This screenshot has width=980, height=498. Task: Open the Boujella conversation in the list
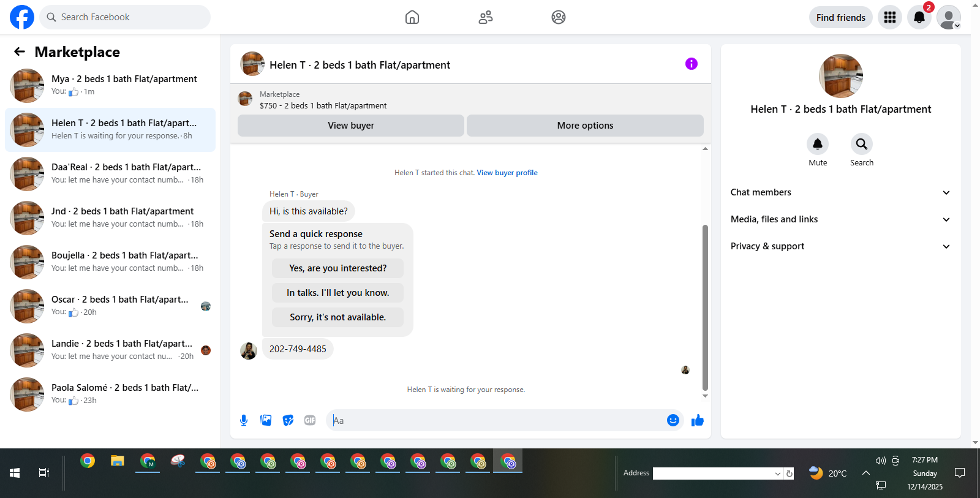[110, 262]
